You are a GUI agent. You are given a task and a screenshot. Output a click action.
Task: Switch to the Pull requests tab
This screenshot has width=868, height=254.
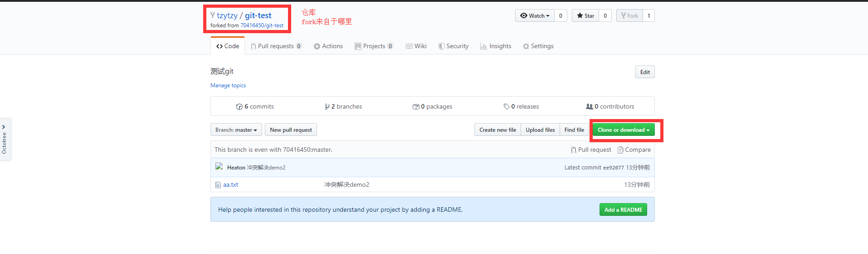click(x=276, y=46)
